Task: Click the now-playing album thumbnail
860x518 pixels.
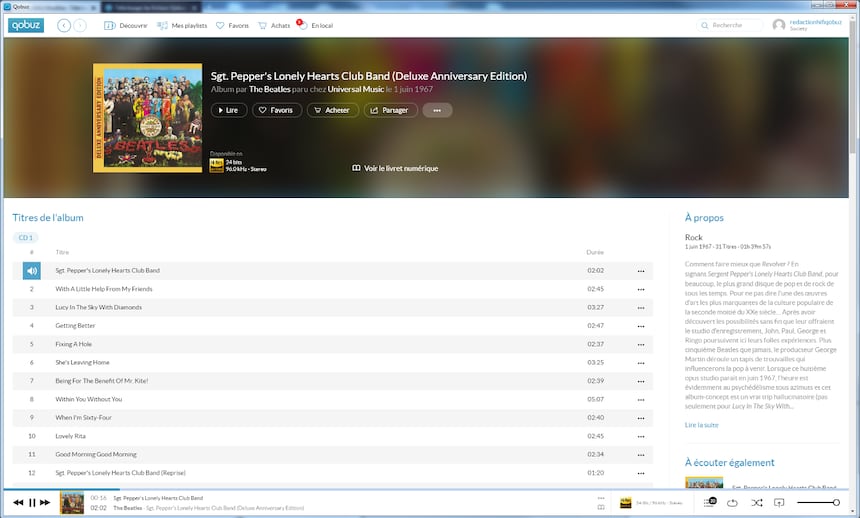Action: (72, 502)
